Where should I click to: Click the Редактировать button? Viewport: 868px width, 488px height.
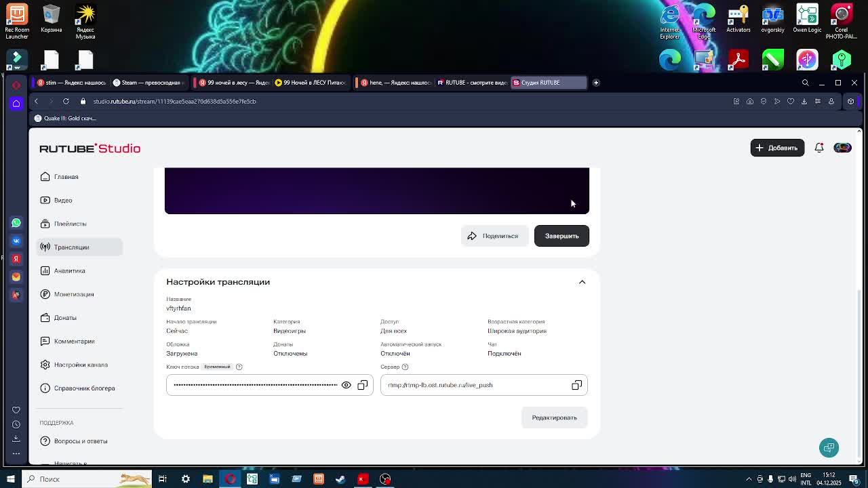[554, 418]
